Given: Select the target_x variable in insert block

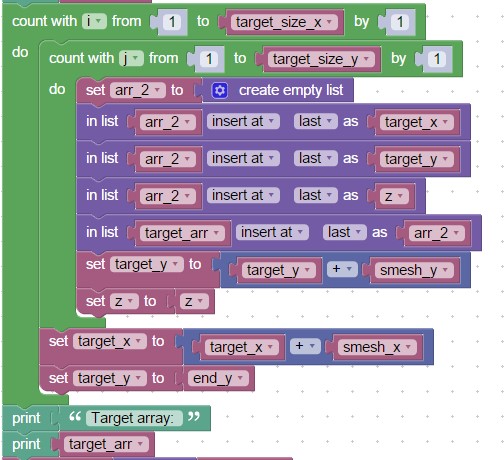Looking at the screenshot, I should tap(416, 122).
